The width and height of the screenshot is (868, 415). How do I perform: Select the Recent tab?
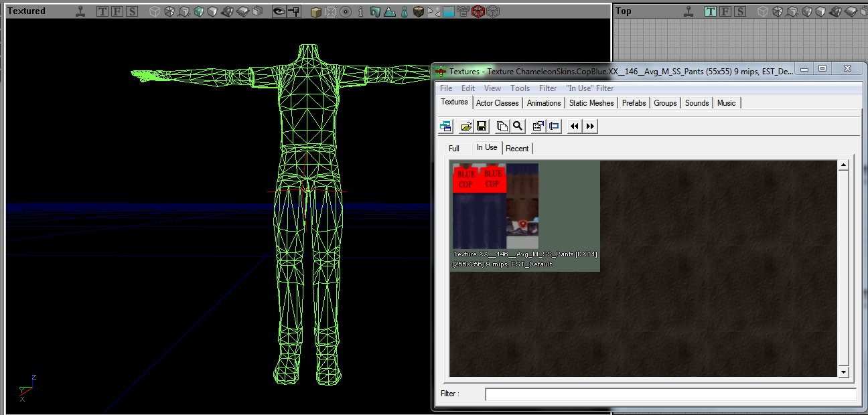tap(517, 147)
